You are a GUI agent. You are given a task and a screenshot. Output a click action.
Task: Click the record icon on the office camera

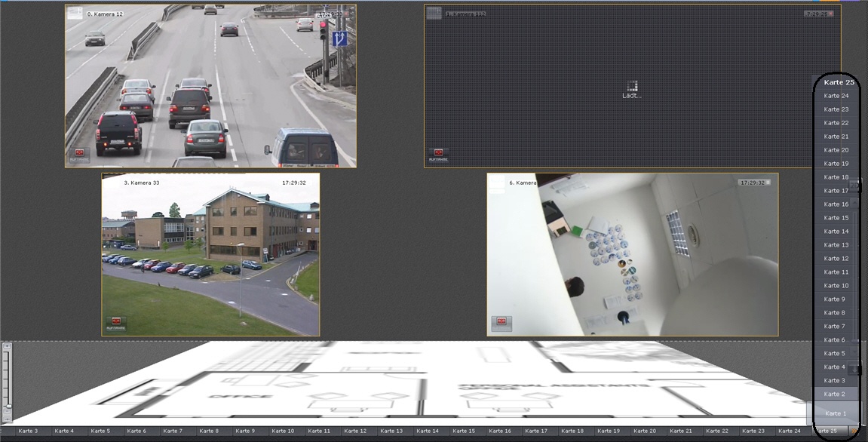pyautogui.click(x=501, y=322)
